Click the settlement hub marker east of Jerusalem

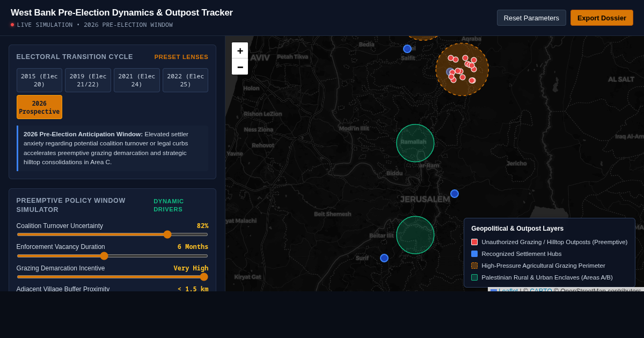(455, 194)
